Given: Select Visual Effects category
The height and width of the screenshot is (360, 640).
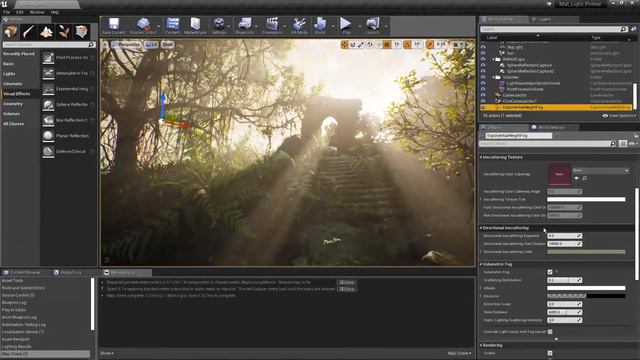Looking at the screenshot, I should point(16,94).
